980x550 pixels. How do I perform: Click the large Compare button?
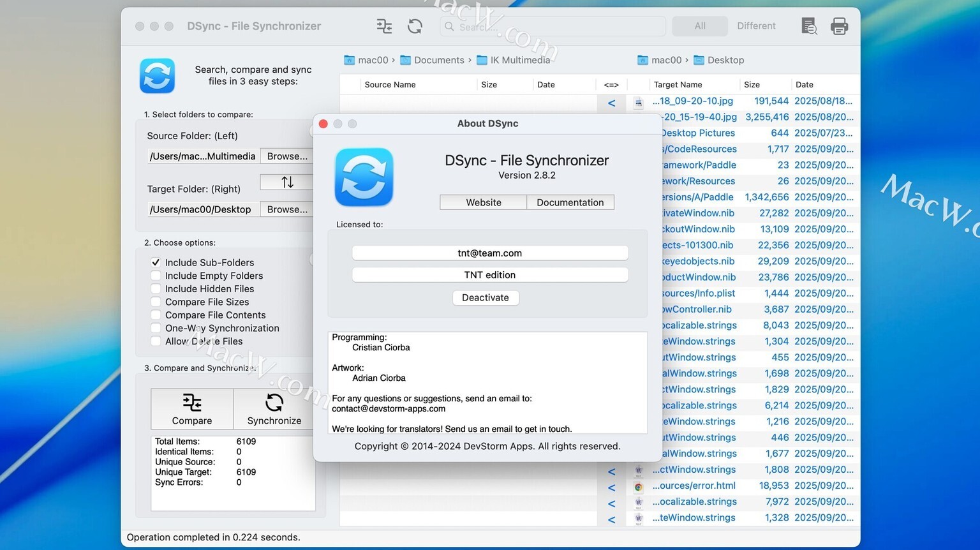click(192, 409)
